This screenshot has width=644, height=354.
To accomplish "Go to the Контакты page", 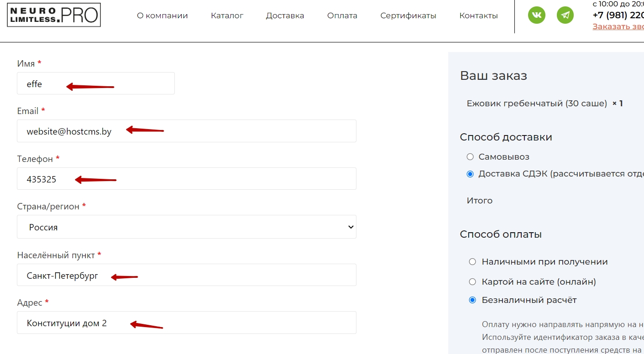I will coord(478,16).
